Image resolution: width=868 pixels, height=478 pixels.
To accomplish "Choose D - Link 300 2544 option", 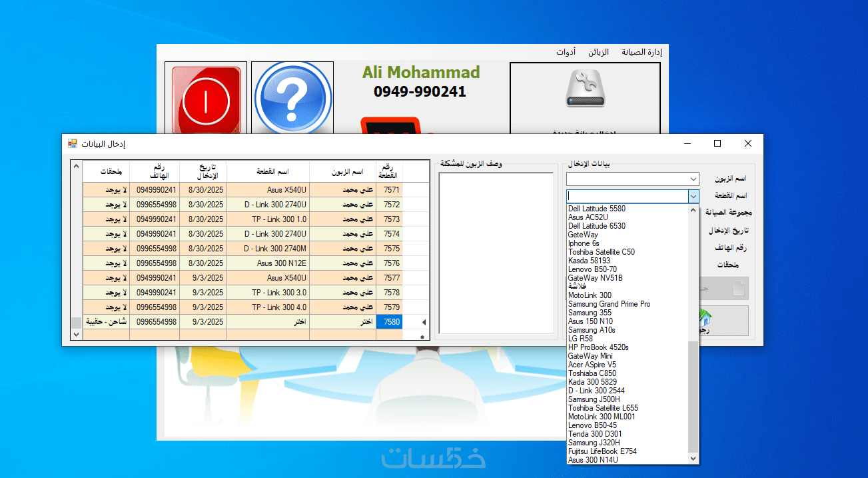I will pyautogui.click(x=596, y=391).
